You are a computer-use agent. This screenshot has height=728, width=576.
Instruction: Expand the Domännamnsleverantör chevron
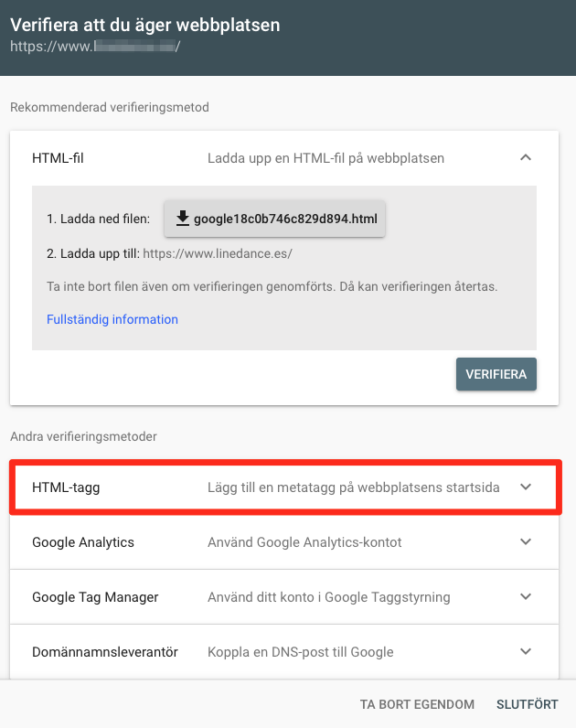[x=526, y=651]
